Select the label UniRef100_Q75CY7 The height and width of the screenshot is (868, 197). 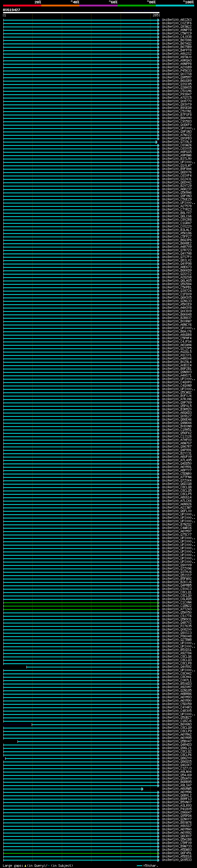177,535
